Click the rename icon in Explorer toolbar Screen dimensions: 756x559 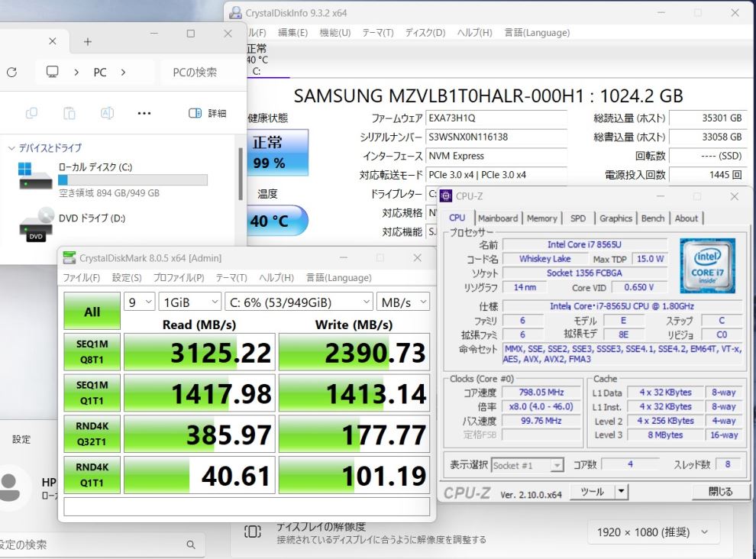coord(107,113)
